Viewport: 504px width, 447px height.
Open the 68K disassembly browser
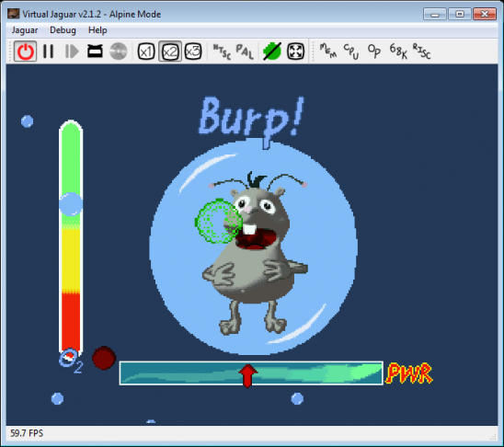(x=398, y=52)
